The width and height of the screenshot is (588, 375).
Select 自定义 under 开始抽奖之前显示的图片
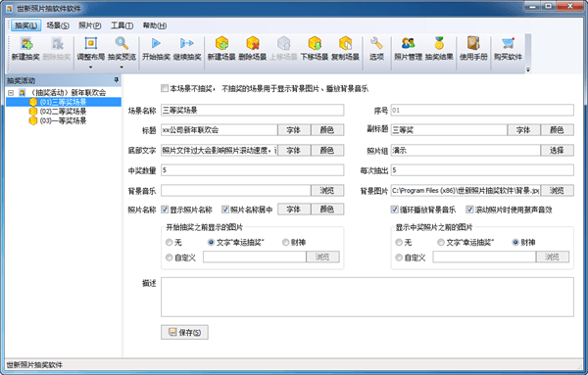[x=169, y=258]
